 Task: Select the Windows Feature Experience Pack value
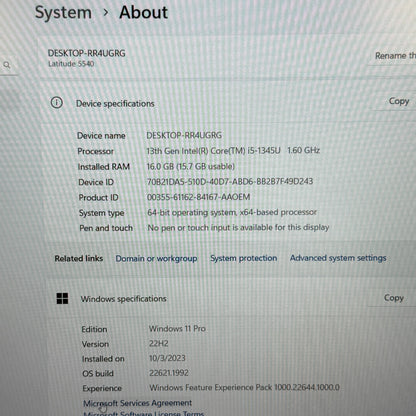(x=244, y=387)
